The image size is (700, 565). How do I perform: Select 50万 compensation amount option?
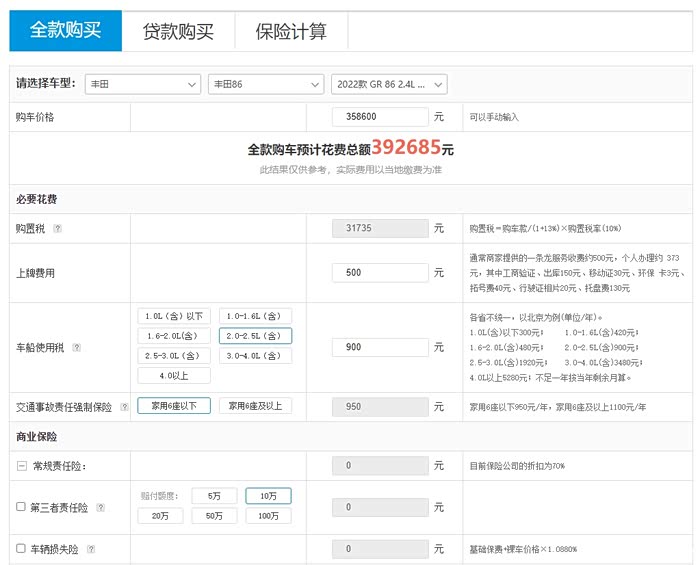(x=214, y=516)
